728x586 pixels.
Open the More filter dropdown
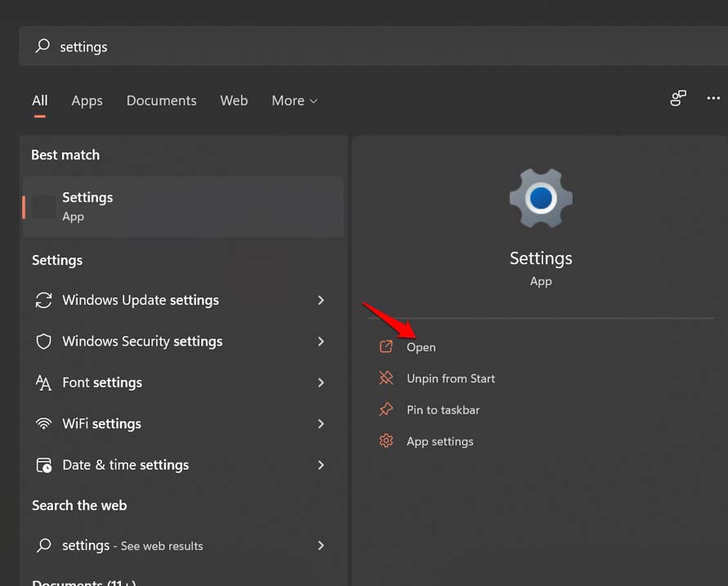pyautogui.click(x=294, y=101)
